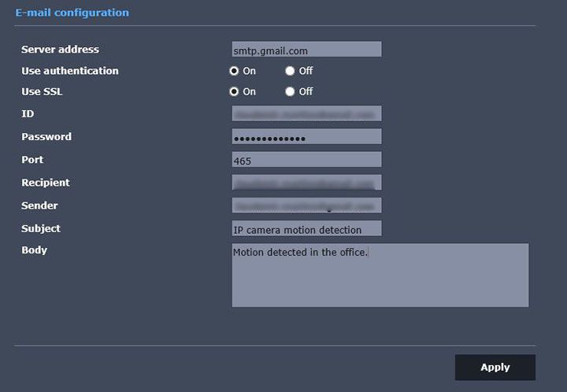Image resolution: width=567 pixels, height=392 pixels.
Task: Click the Use SSL label
Action: tap(42, 92)
